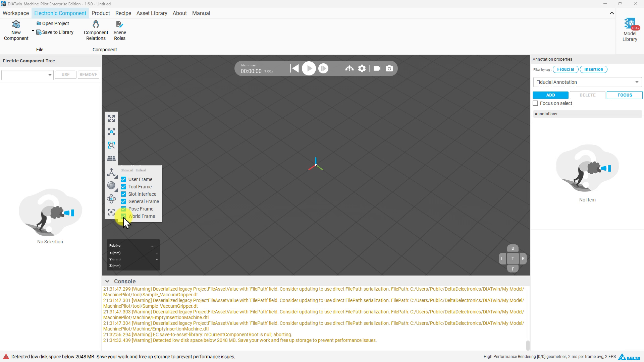Uncheck the Tool Frame checkbox

(123, 187)
